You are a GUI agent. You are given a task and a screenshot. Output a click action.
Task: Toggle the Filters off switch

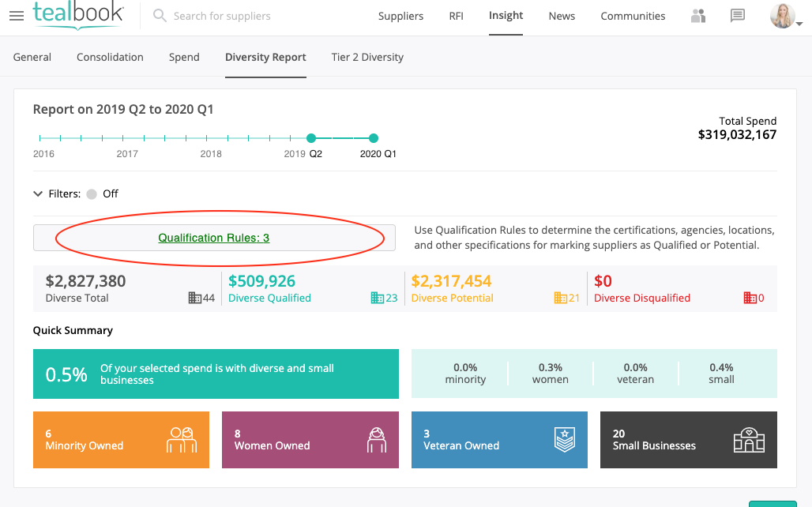(x=92, y=193)
